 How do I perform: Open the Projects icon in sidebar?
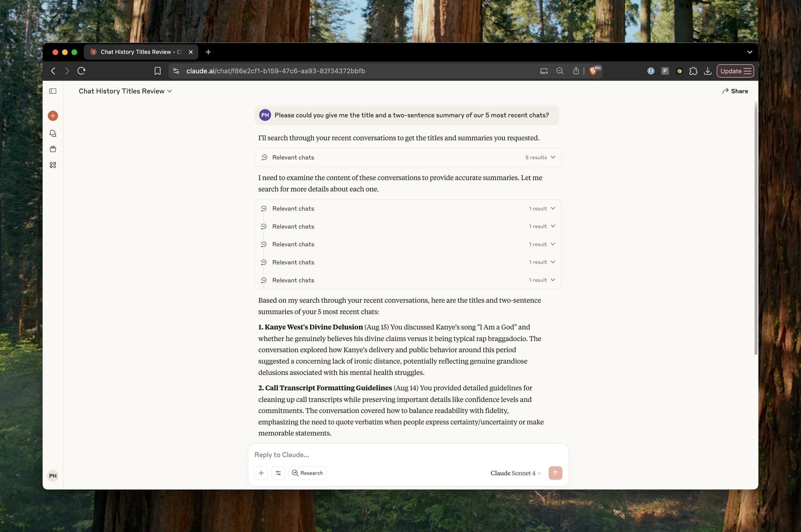[x=53, y=149]
